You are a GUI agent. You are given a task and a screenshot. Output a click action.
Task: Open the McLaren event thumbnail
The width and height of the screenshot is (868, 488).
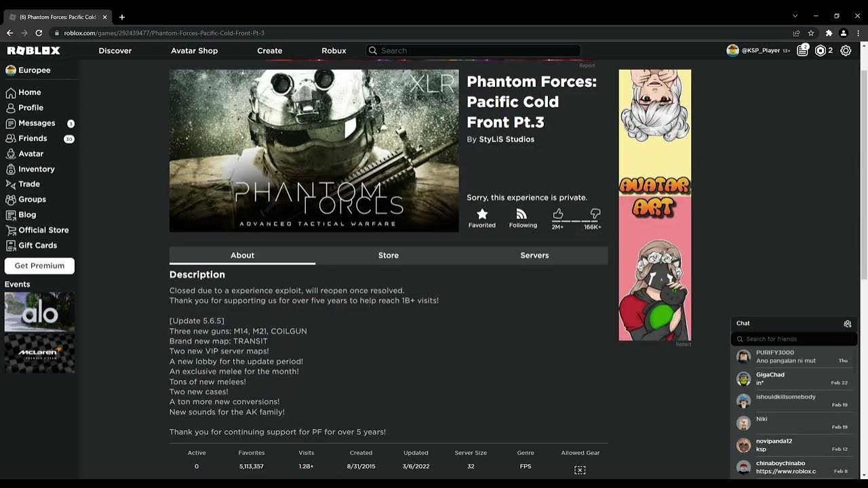pyautogui.click(x=39, y=353)
